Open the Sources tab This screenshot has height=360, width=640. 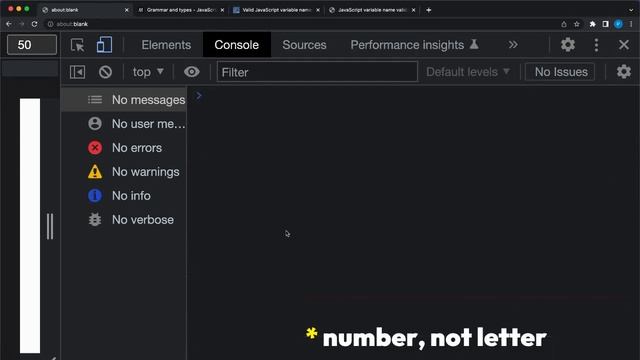click(x=304, y=45)
